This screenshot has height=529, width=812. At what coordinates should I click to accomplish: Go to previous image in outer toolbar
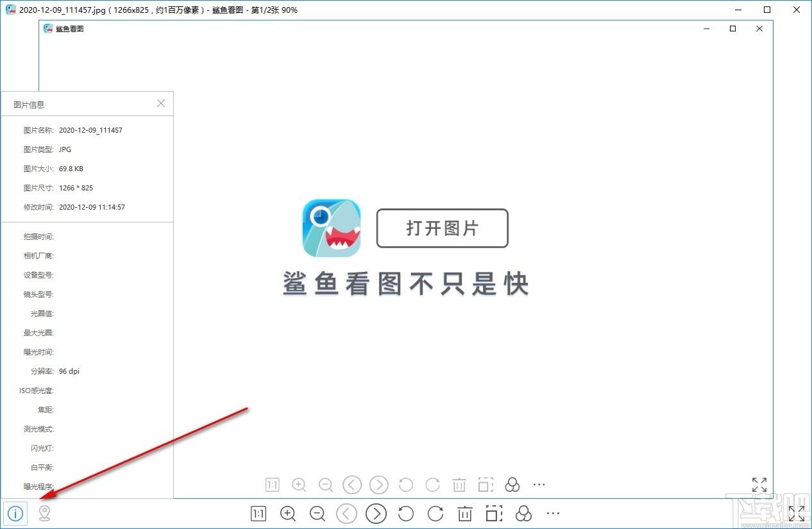coord(347,514)
